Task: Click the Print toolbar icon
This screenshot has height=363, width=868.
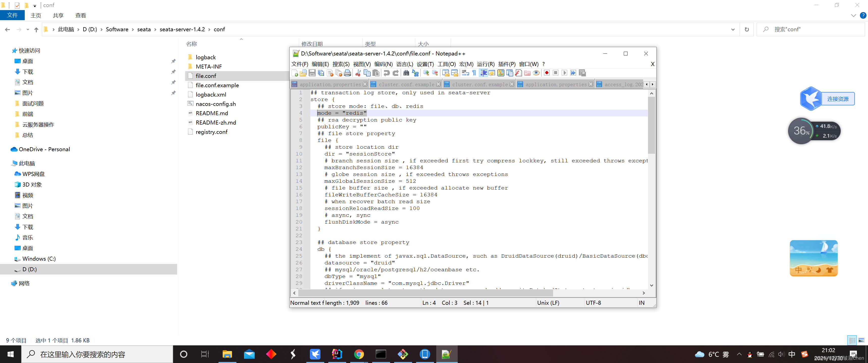Action: point(348,73)
